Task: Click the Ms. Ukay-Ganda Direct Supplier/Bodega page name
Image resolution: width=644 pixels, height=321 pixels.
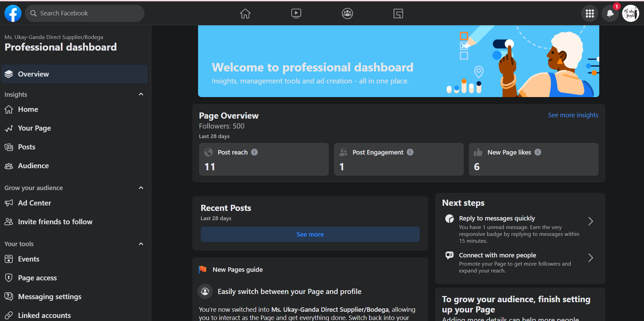Action: [x=54, y=37]
